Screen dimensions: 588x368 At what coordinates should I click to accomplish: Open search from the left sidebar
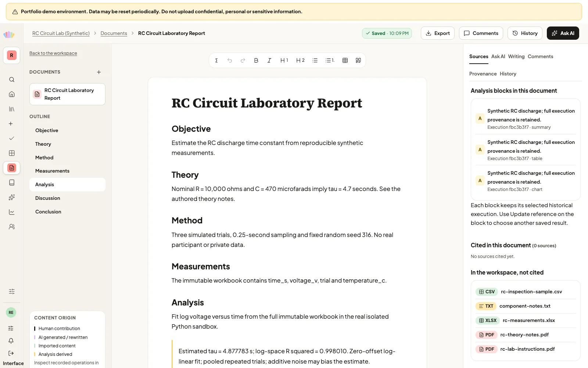(x=12, y=79)
